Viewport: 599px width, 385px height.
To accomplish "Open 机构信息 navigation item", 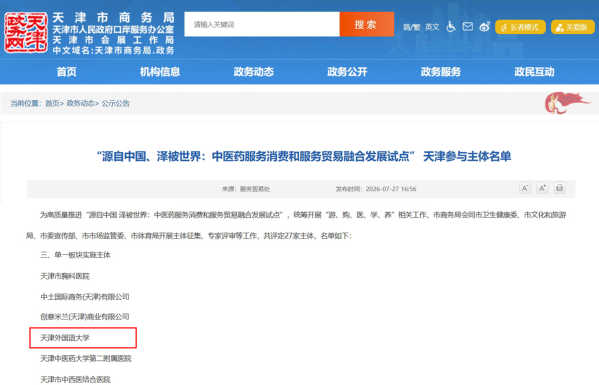I will click(160, 72).
